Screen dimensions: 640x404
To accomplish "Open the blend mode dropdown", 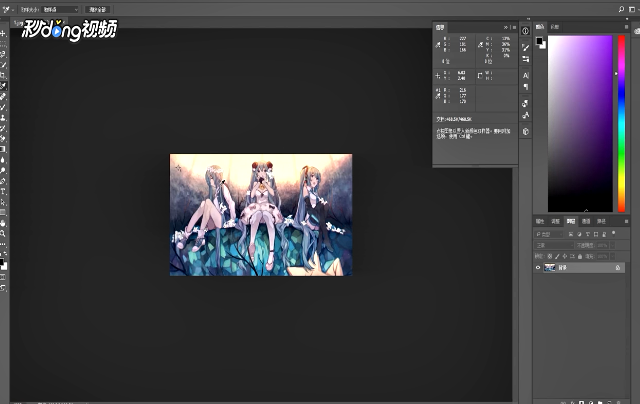I will click(554, 245).
